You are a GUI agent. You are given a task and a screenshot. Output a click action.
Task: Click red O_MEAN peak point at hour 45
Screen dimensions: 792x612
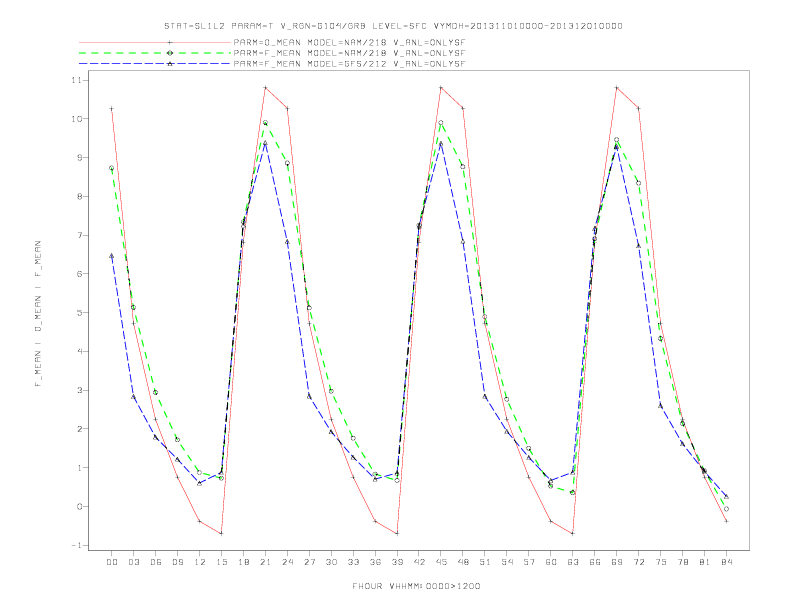[441, 88]
